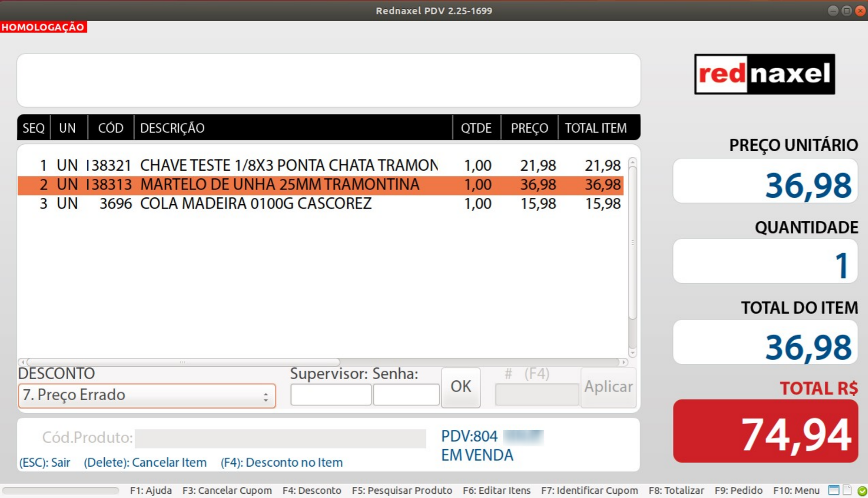The image size is (868, 498).
Task: Activate F5: Pesquisar Produto
Action: [x=402, y=491]
